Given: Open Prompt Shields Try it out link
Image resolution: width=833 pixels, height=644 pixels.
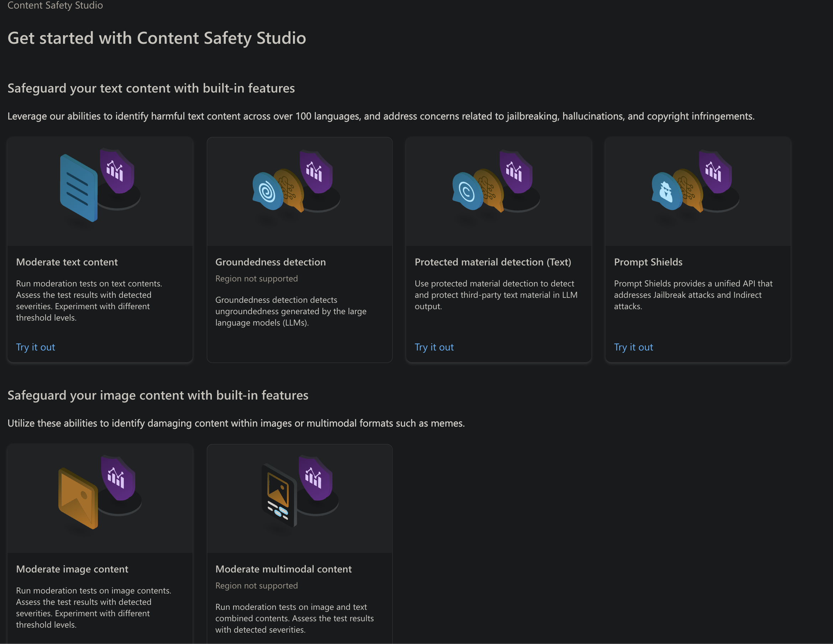Looking at the screenshot, I should (633, 347).
